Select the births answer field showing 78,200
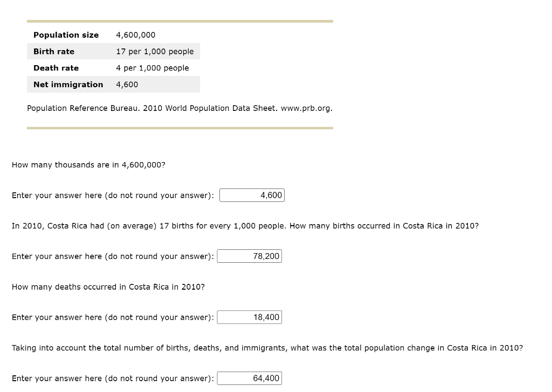The image size is (552, 392). coord(249,256)
